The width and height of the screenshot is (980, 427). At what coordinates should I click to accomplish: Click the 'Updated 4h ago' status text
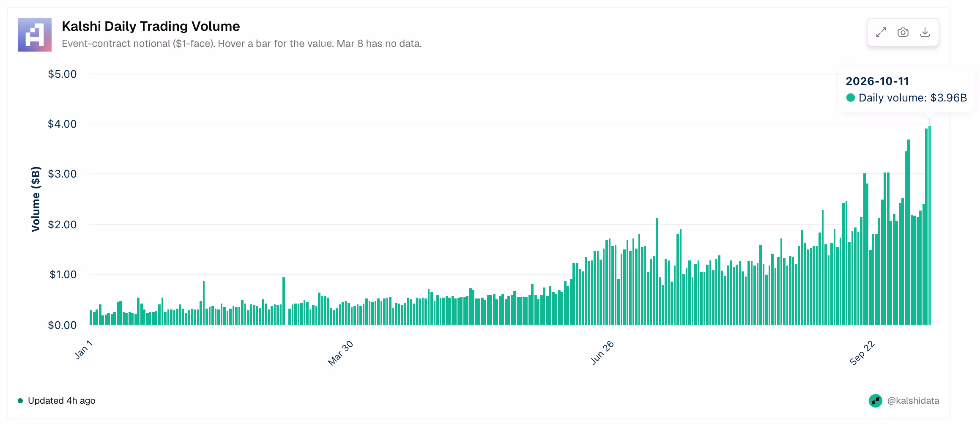point(62,401)
